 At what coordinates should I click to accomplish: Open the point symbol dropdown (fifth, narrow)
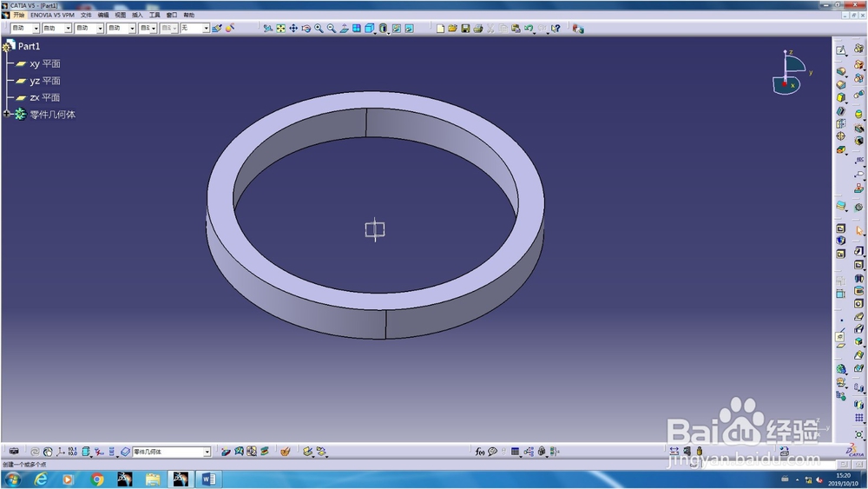pyautogui.click(x=148, y=29)
